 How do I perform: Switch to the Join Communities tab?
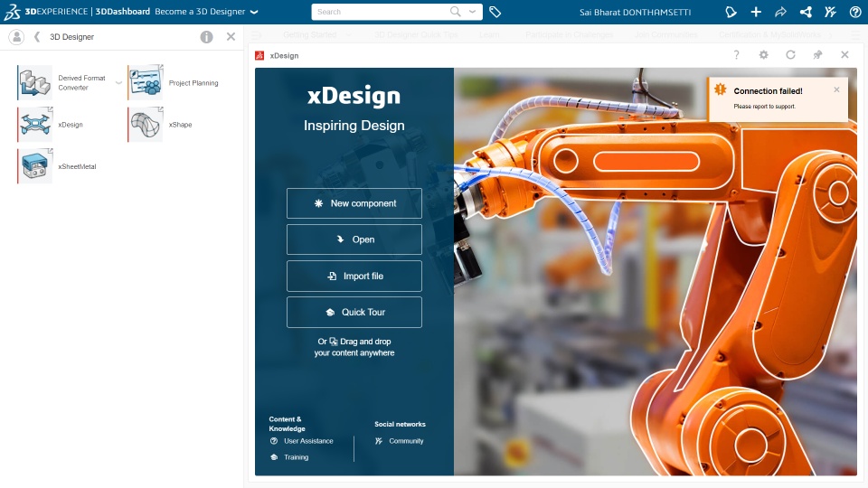(x=666, y=35)
